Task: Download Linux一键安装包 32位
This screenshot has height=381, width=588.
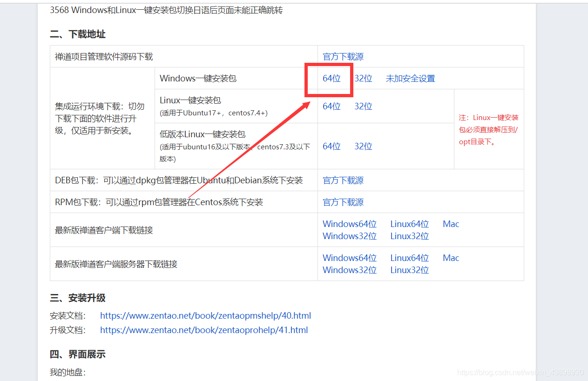Action: (x=363, y=107)
